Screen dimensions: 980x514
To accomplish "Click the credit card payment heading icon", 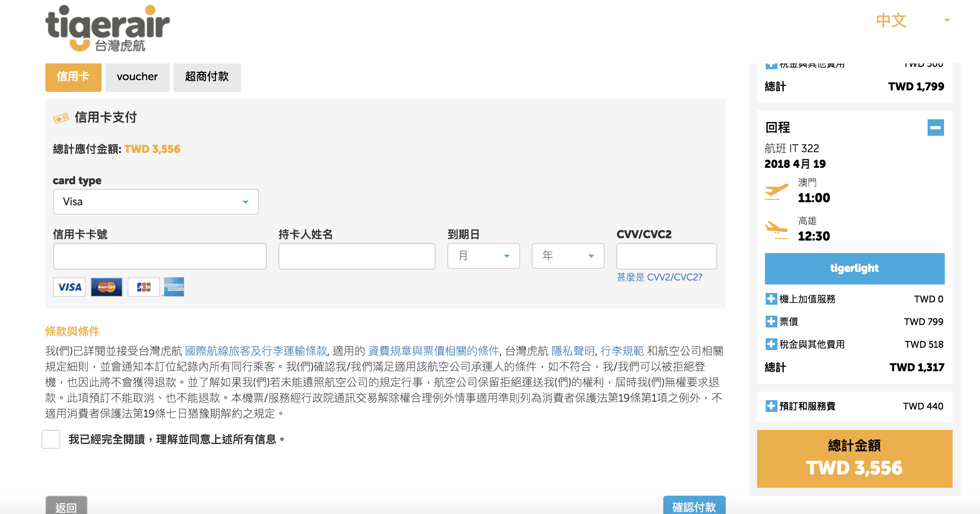I will point(61,118).
